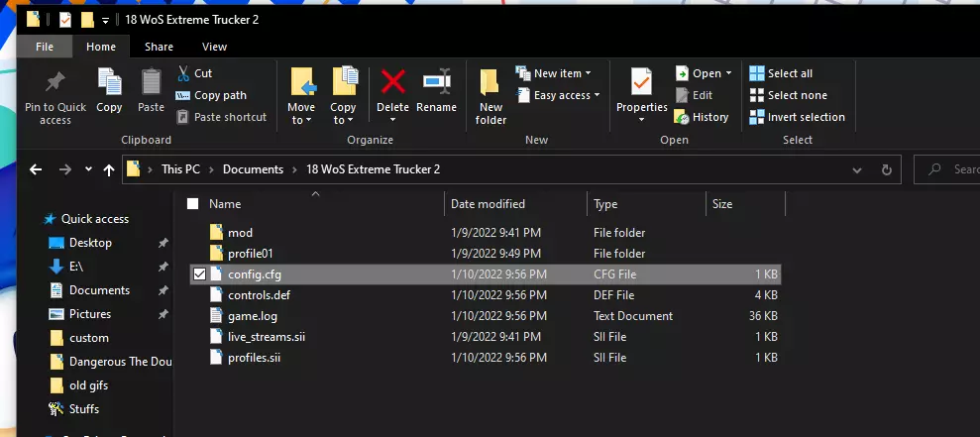
Task: Click Documents in the address breadcrumb
Action: coord(253,169)
